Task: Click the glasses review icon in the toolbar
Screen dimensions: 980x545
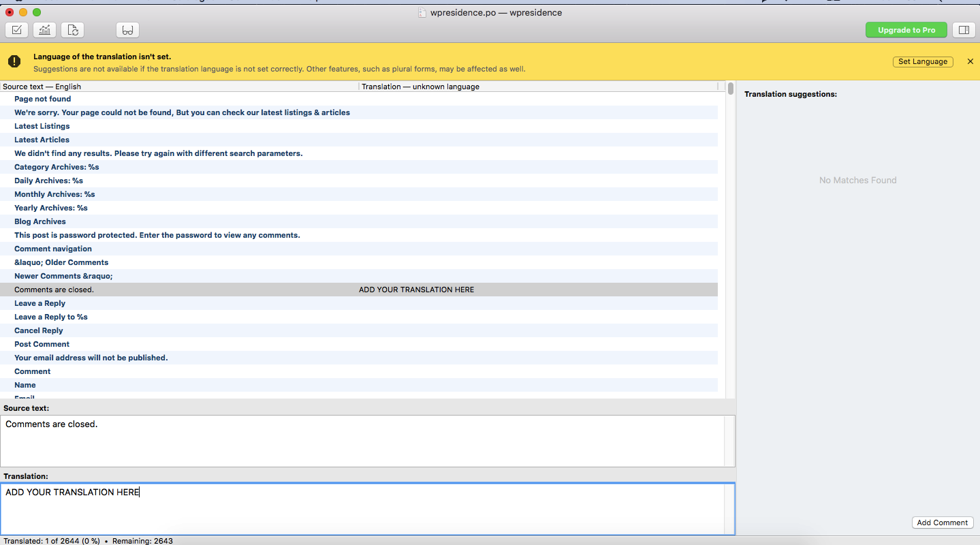Action: [x=127, y=30]
